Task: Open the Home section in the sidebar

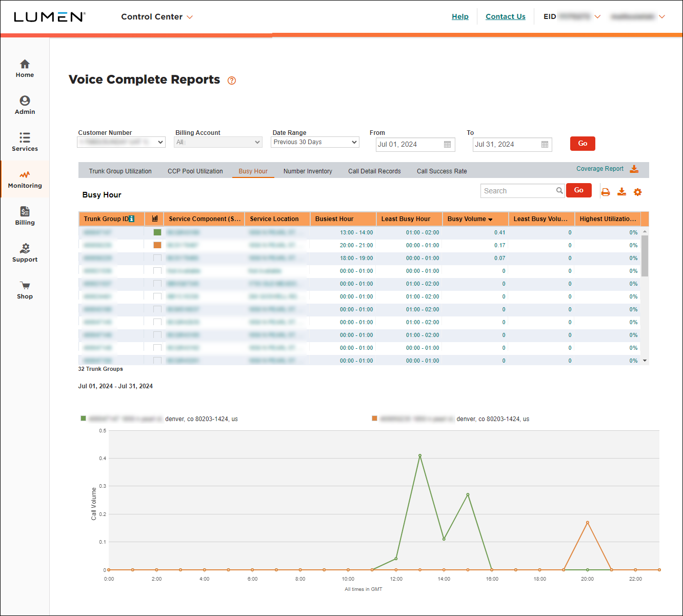Action: [25, 68]
